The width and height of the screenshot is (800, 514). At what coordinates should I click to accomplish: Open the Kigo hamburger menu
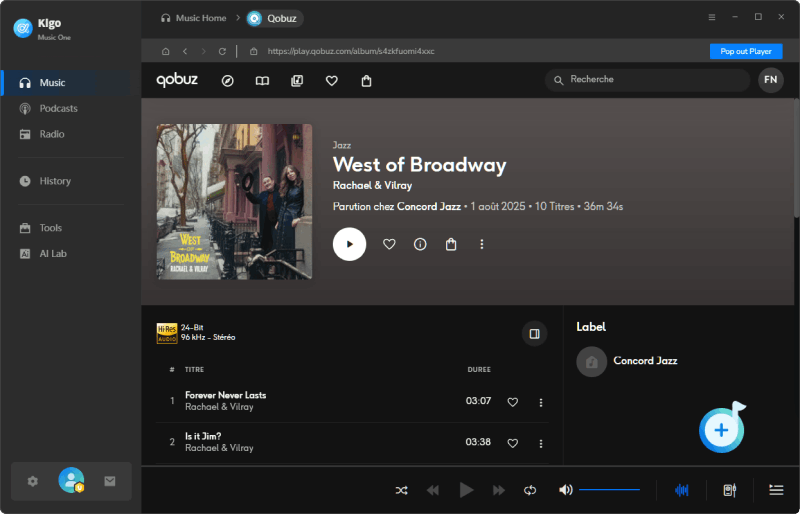point(712,17)
